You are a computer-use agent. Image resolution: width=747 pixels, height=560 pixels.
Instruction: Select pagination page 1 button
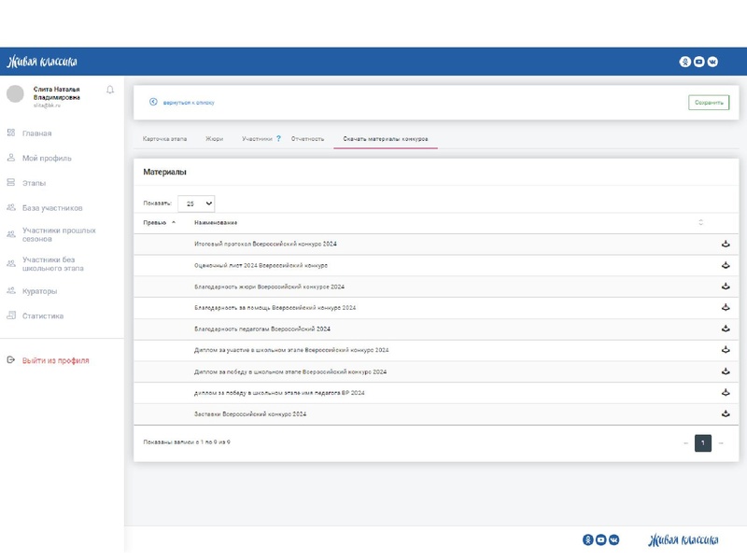702,442
